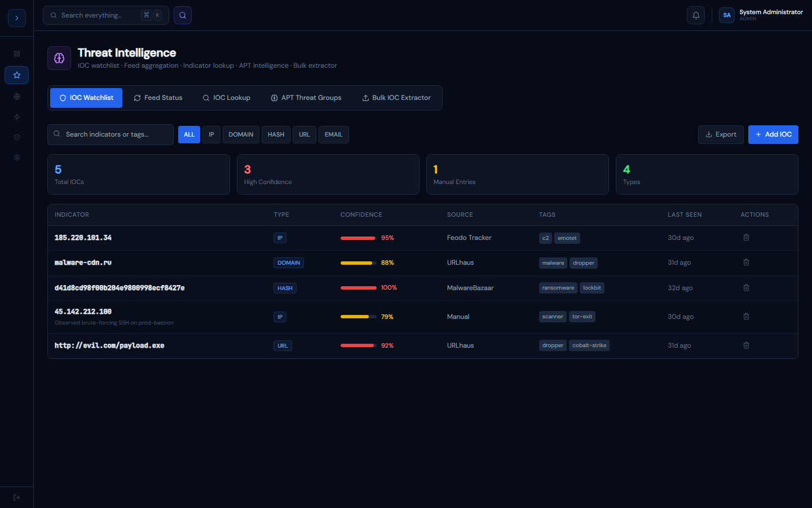Delete the 45.142.212.100 indicator

(x=746, y=317)
